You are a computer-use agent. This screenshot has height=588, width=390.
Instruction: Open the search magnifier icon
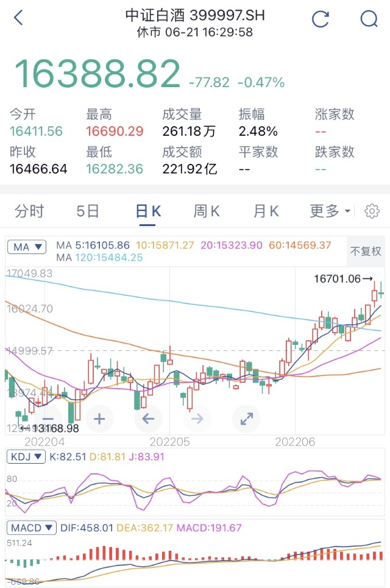pos(369,18)
